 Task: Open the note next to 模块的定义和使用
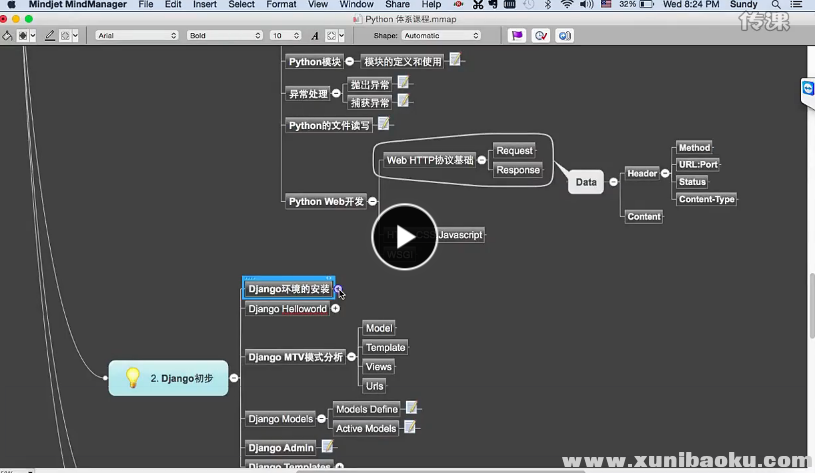(x=455, y=60)
